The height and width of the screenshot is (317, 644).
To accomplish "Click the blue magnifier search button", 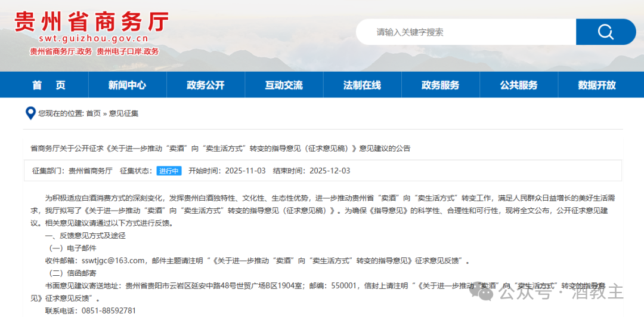I will tap(606, 32).
